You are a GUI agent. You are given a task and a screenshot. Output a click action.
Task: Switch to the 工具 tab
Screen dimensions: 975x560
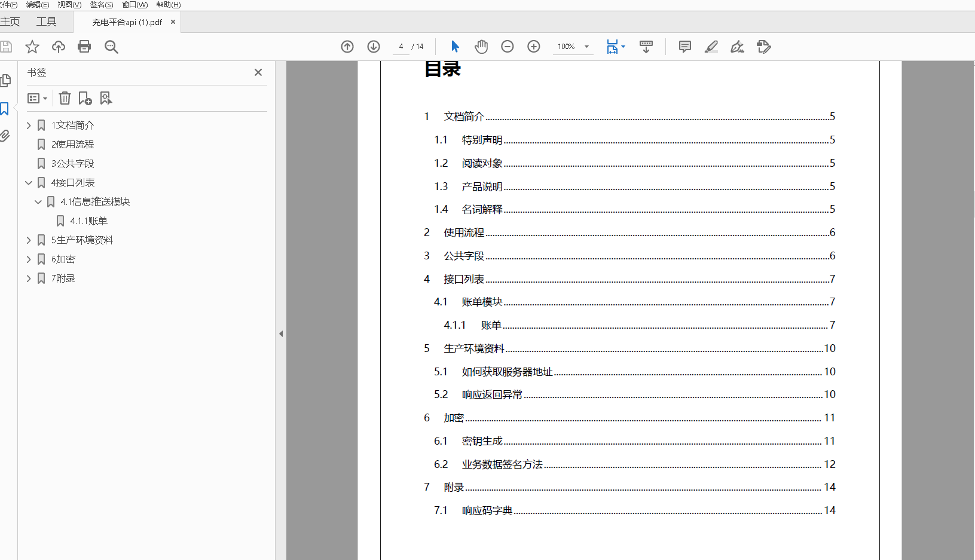tap(47, 22)
